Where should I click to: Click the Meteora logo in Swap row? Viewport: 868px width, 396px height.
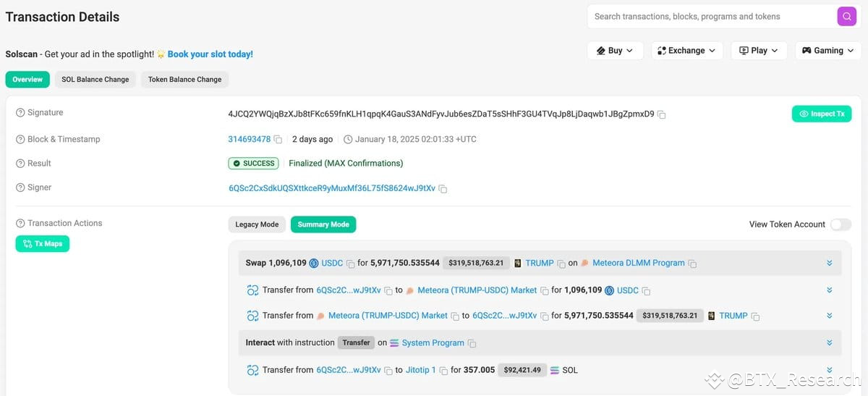[x=584, y=263]
